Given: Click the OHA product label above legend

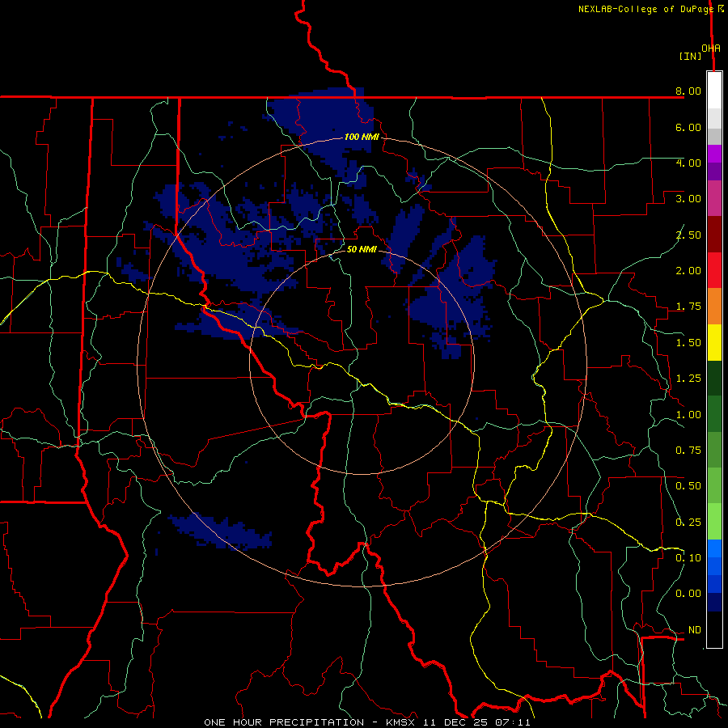Looking at the screenshot, I should (711, 49).
